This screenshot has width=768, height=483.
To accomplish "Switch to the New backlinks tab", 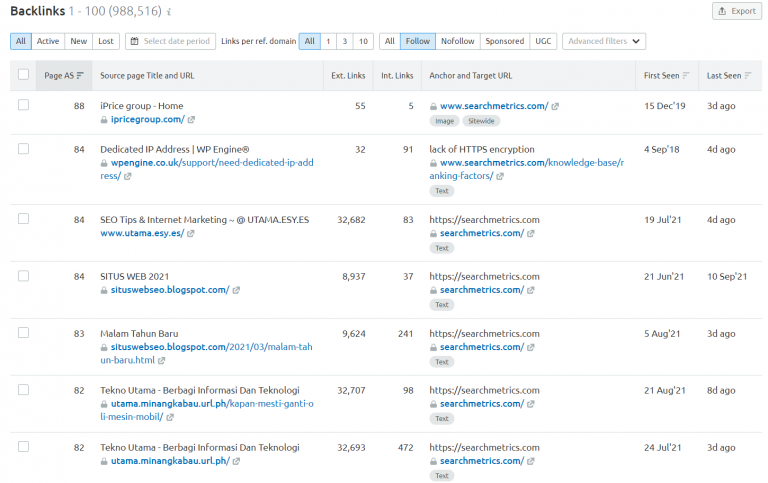I will tap(78, 41).
